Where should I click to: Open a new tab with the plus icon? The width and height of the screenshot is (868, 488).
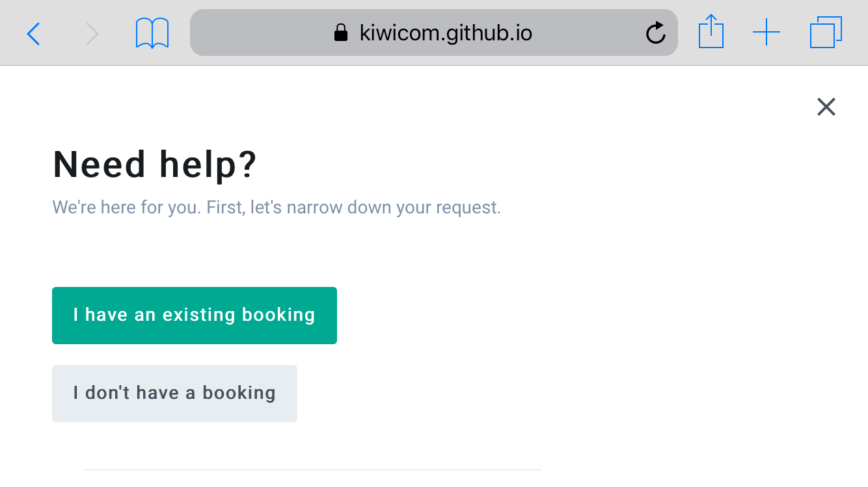tap(767, 31)
